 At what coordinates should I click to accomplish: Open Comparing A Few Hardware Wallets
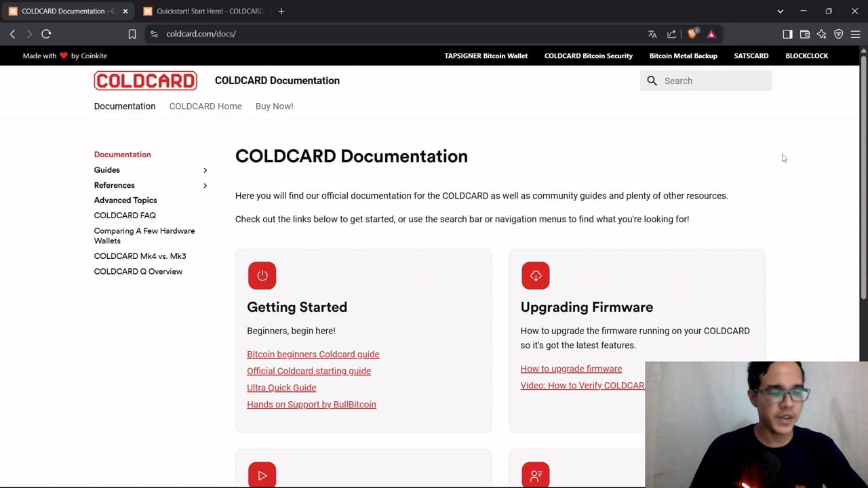[x=144, y=236]
